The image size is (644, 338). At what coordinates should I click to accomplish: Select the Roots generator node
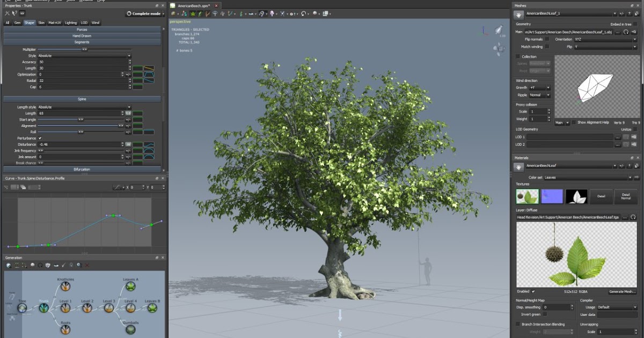pos(65,330)
